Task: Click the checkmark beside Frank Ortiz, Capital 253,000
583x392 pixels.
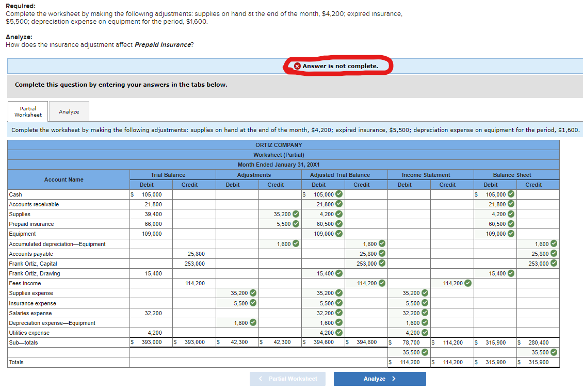Action: tap(382, 263)
